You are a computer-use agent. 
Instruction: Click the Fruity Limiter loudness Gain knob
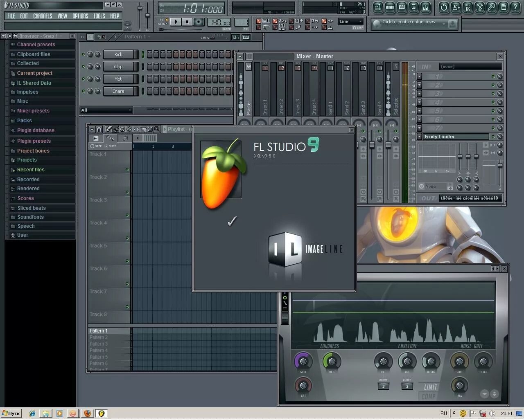303,362
